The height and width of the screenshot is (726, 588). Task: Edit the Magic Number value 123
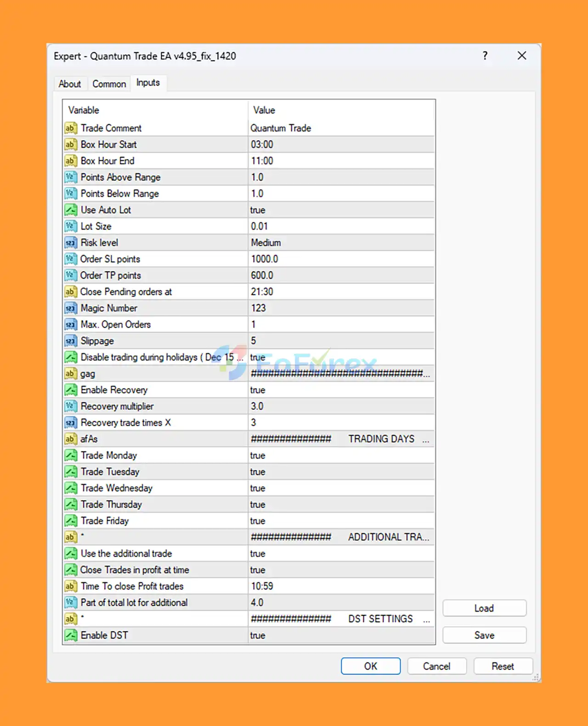point(341,308)
